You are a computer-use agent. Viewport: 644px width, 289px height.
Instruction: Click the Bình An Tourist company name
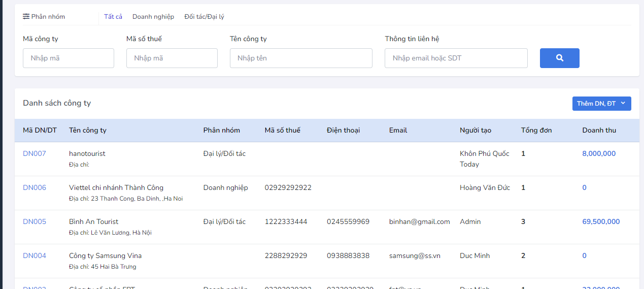(93, 221)
